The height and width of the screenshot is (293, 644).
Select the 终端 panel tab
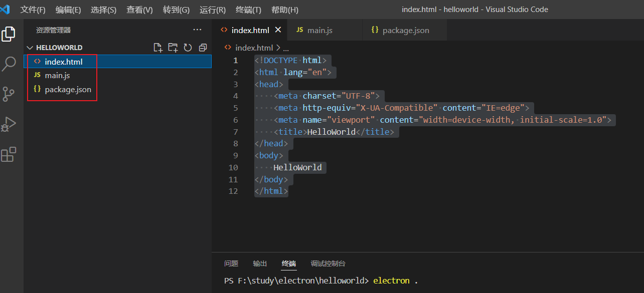[289, 263]
